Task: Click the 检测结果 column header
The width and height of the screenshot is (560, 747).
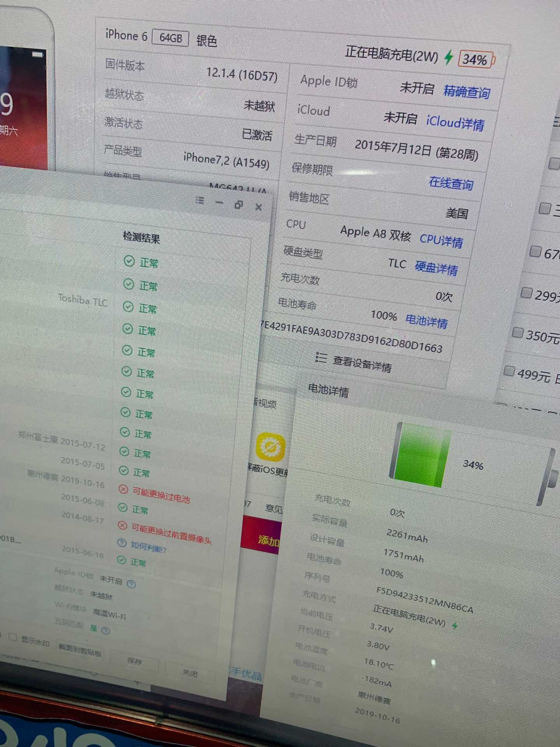Action: 142,237
